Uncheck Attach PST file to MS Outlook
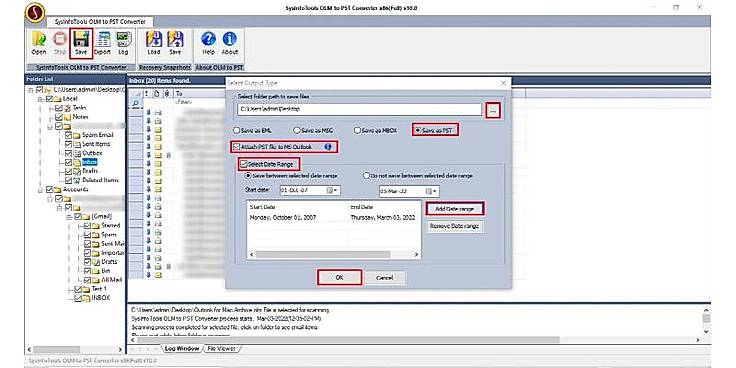 click(237, 147)
